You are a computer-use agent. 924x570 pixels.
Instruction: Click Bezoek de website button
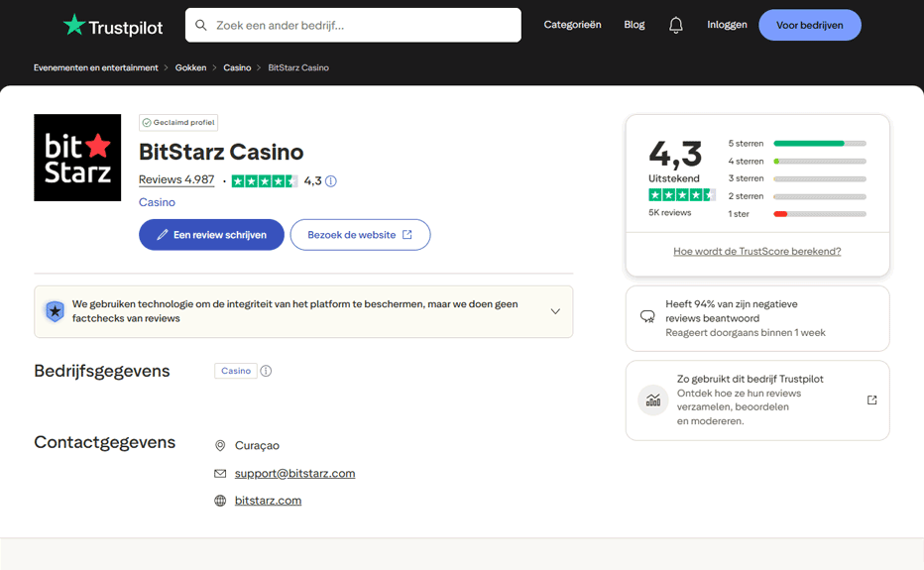[x=360, y=235]
